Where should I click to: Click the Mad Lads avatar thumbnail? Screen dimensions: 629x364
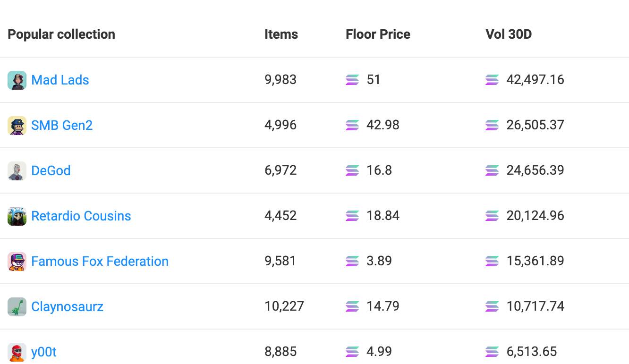17,80
